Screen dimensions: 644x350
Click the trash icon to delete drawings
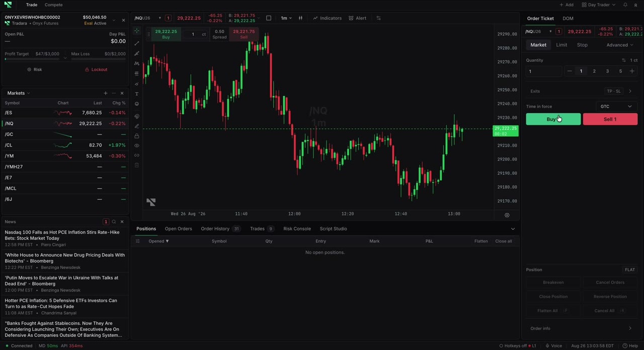(136, 165)
